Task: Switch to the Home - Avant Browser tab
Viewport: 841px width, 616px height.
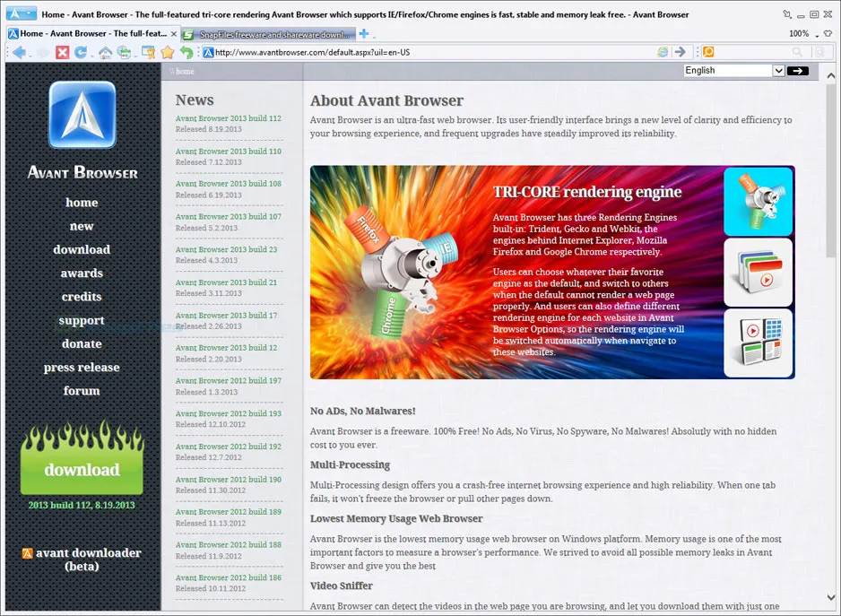Action: click(93, 34)
